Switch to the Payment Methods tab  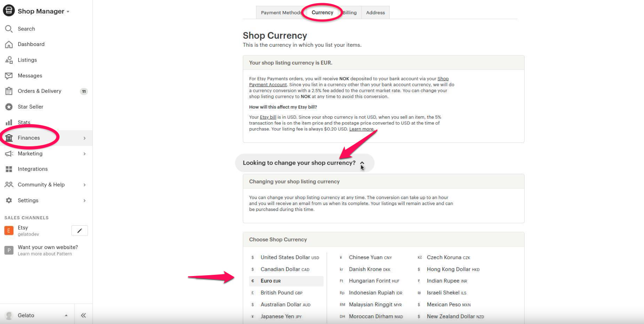281,13
